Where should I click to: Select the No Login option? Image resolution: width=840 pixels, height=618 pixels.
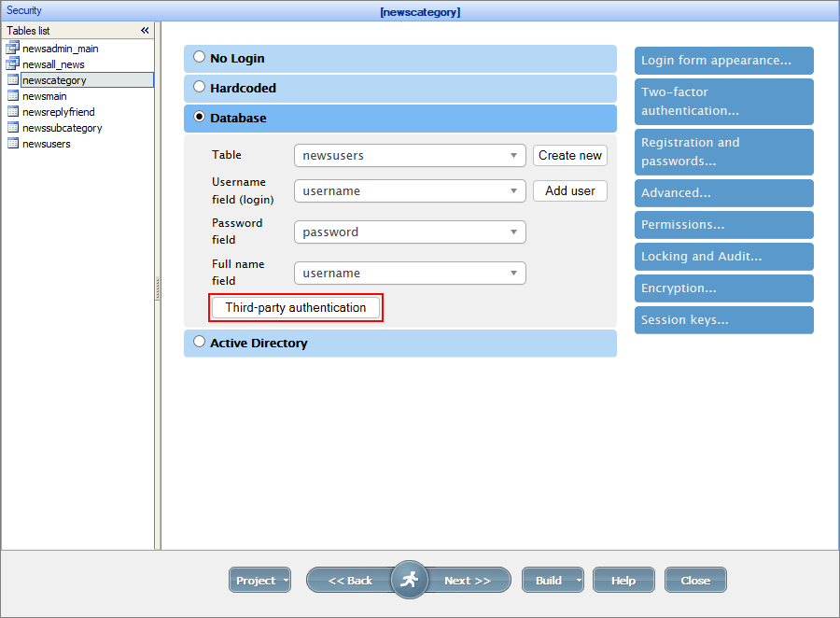[199, 56]
